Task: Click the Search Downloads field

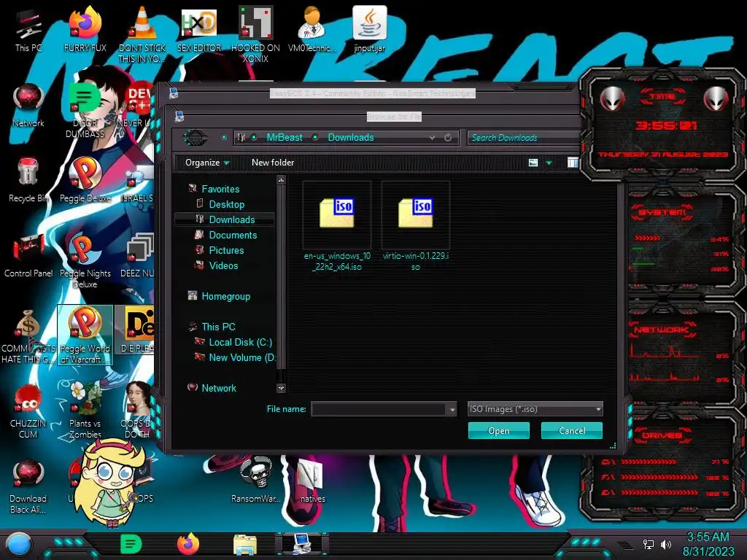Action: point(524,138)
